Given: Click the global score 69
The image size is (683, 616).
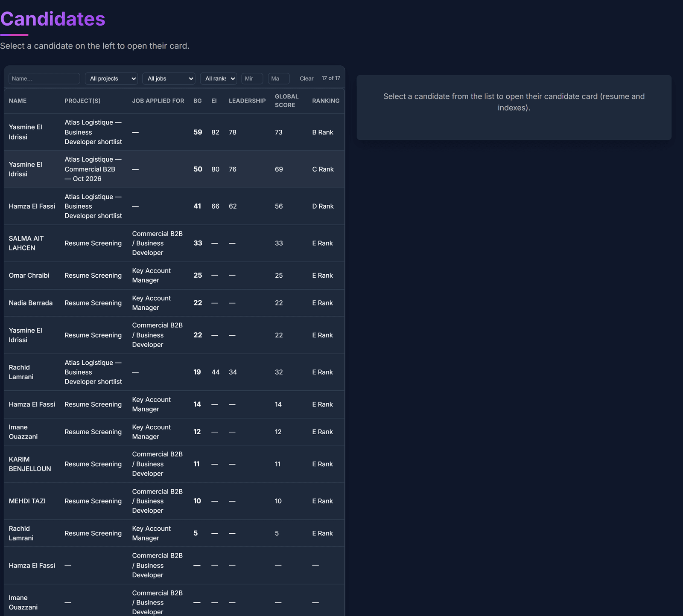Looking at the screenshot, I should click(279, 169).
